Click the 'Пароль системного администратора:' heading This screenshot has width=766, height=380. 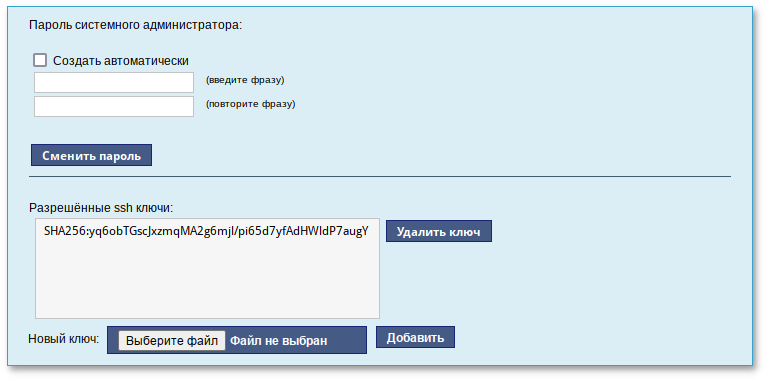point(136,25)
